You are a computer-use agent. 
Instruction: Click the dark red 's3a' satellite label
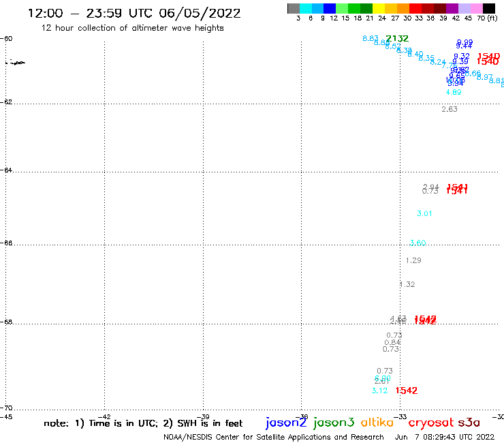click(x=469, y=423)
